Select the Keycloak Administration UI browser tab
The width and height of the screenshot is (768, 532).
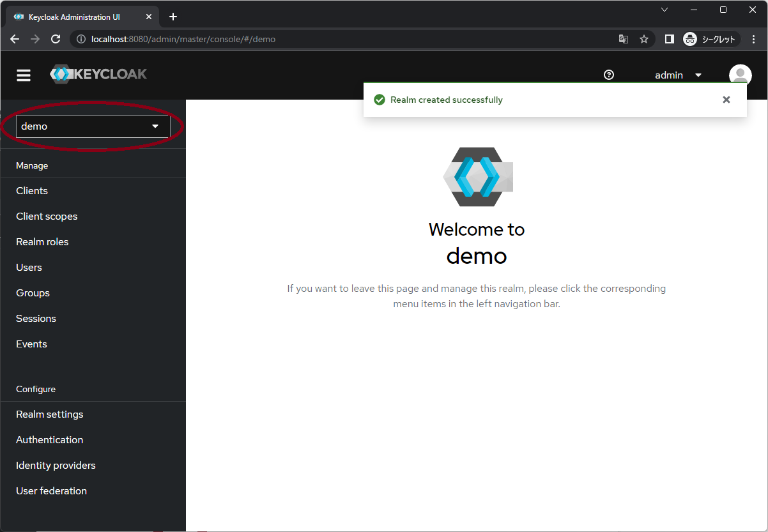[x=82, y=17]
